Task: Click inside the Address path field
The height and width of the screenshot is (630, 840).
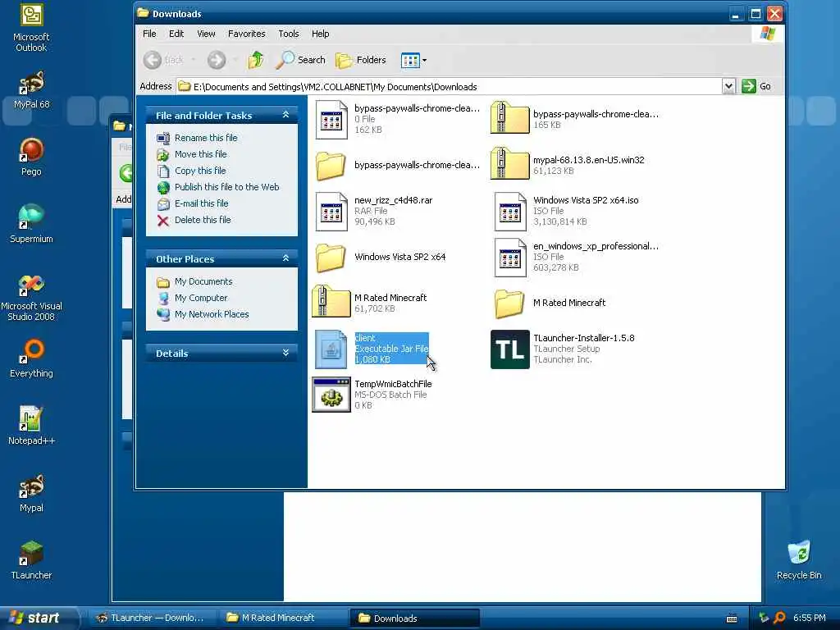Action: pos(449,86)
